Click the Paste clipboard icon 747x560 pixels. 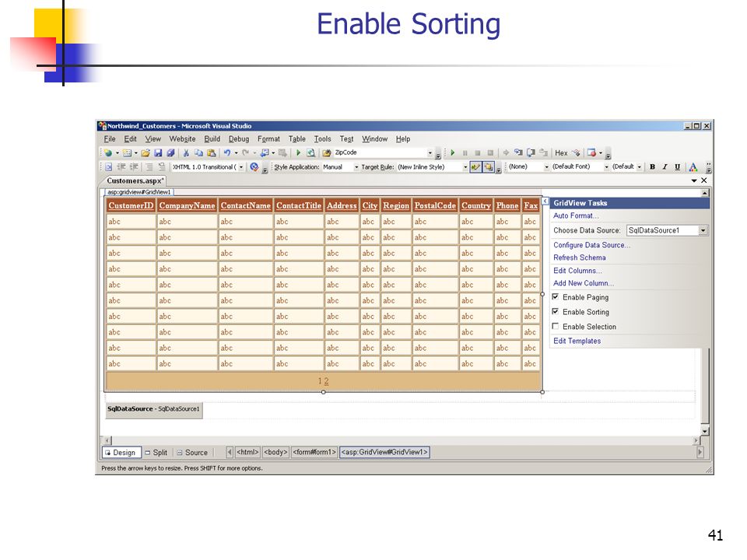click(x=211, y=153)
